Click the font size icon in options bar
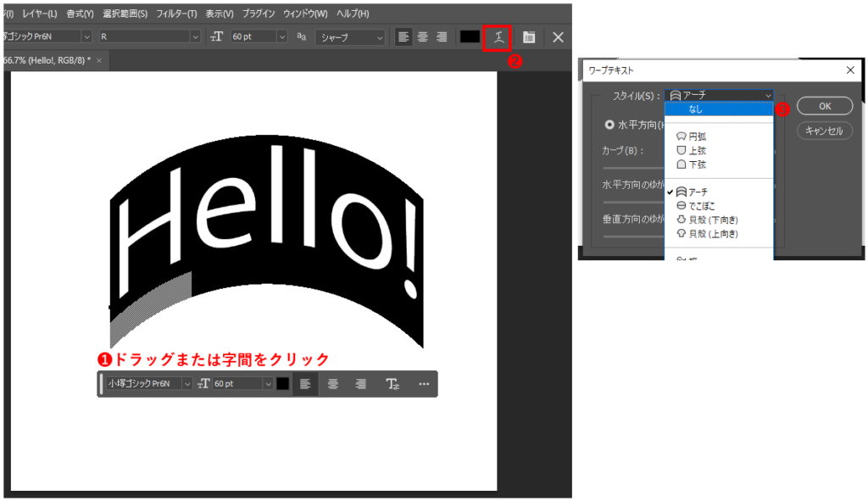 tap(216, 36)
